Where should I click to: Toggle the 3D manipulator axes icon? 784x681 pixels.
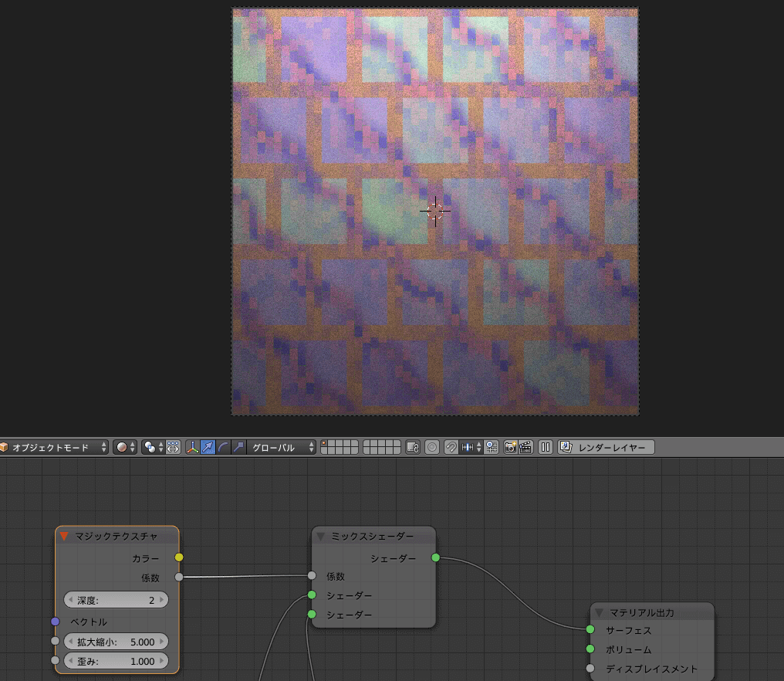[192, 447]
